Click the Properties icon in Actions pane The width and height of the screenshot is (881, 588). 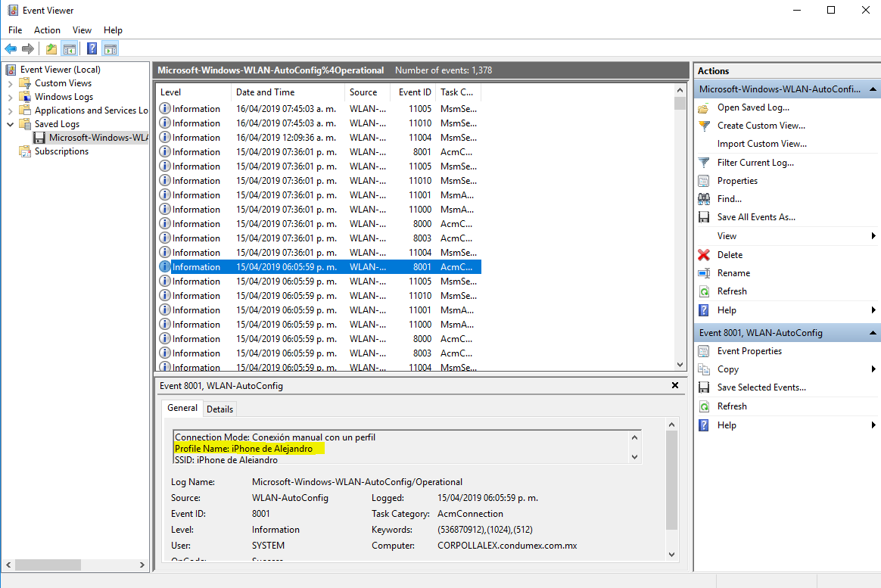pos(703,181)
